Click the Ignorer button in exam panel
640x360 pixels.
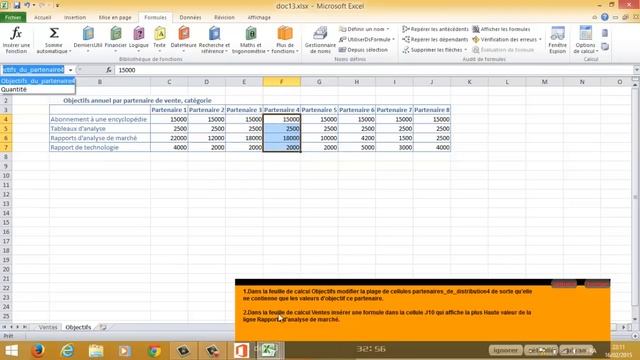(505, 350)
